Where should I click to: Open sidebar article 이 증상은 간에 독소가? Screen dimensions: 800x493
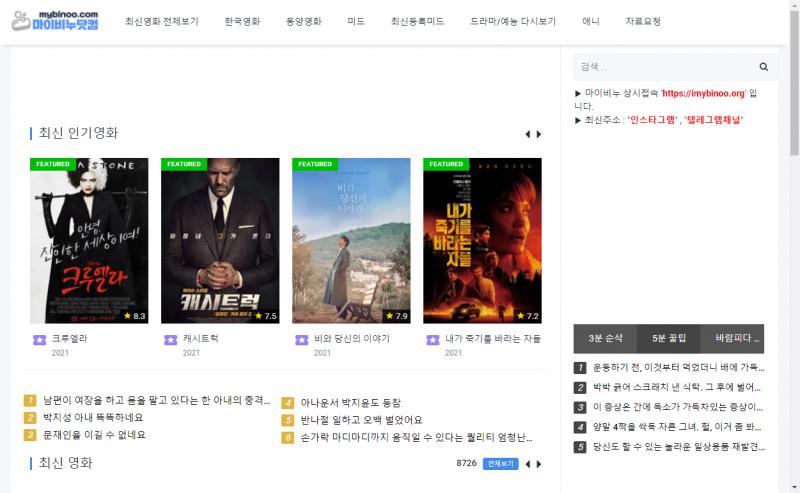point(678,407)
